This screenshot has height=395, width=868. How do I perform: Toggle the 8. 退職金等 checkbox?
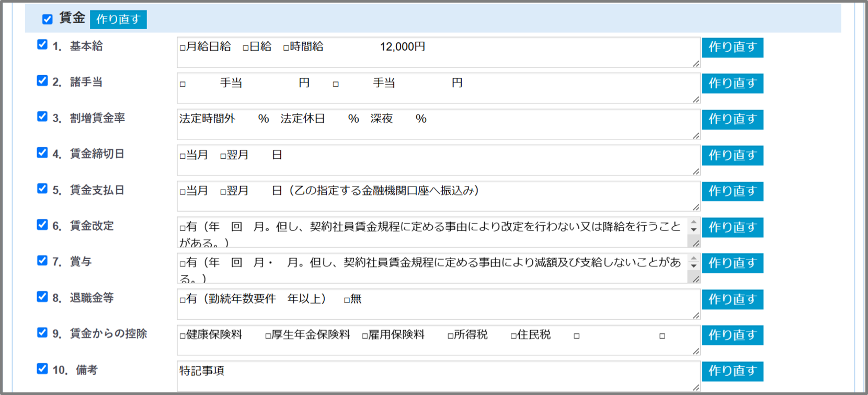pos(42,297)
